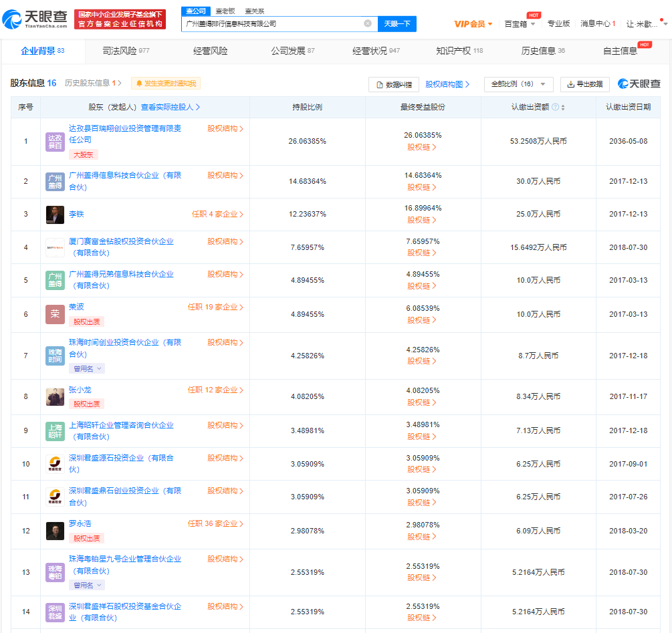Open the 查看实际控股人 link
The height and width of the screenshot is (633, 672).
click(171, 107)
